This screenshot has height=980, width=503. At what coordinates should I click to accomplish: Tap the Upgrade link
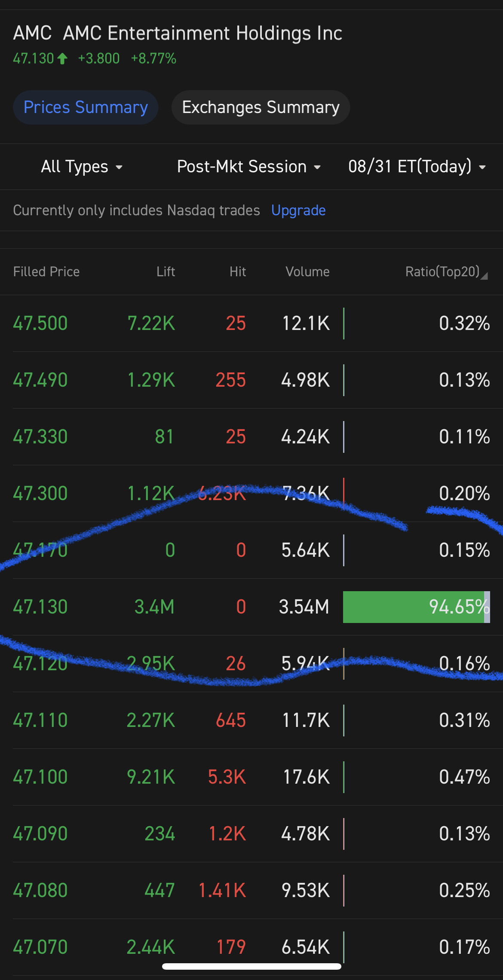(x=298, y=211)
